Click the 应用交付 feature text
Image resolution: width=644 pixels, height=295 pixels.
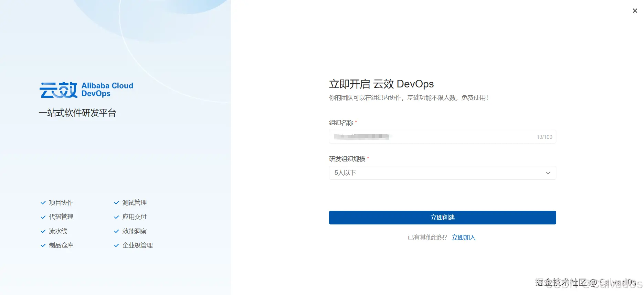point(135,217)
